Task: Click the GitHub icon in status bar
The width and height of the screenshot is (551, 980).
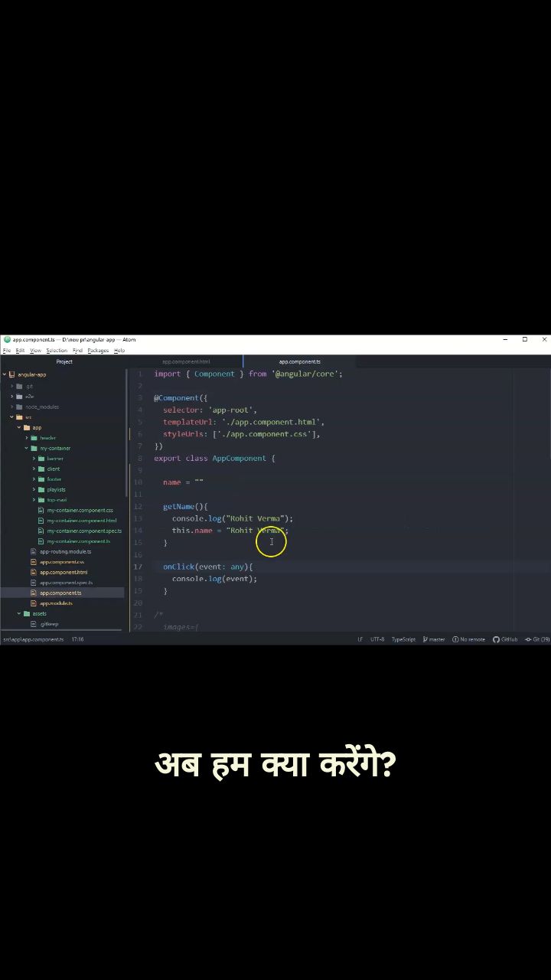Action: click(496, 639)
